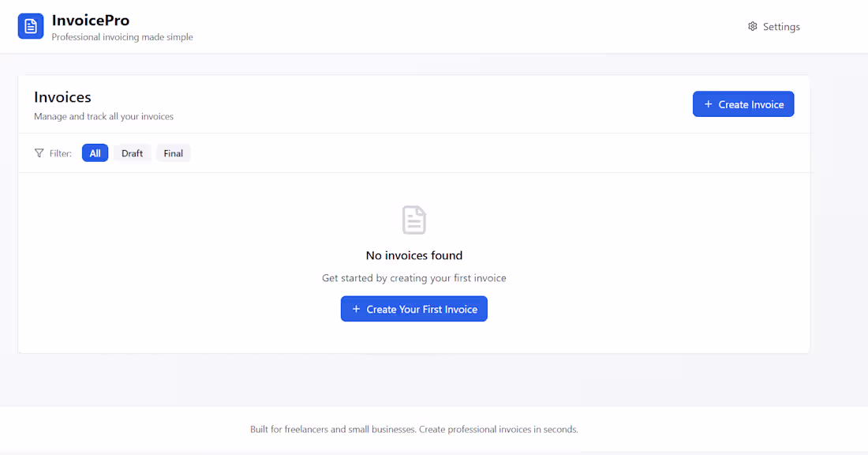The height and width of the screenshot is (455, 868).
Task: Click the "Filter:" label text
Action: tap(61, 153)
